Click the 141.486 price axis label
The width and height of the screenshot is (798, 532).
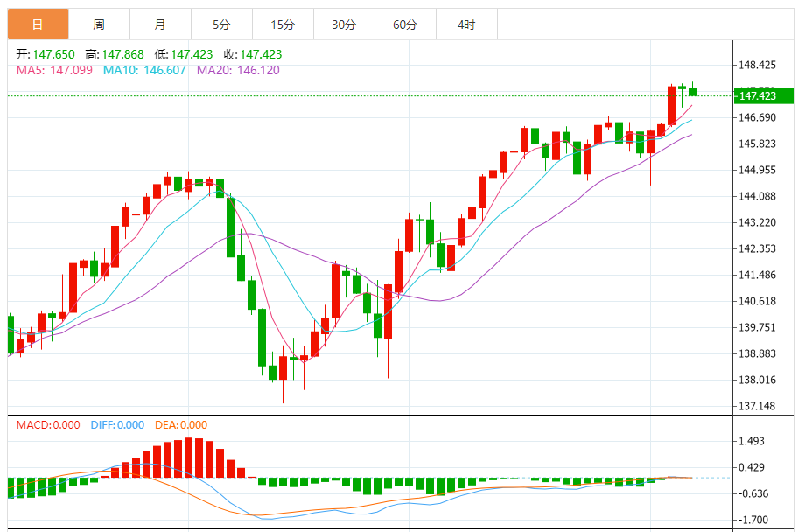pyautogui.click(x=757, y=275)
